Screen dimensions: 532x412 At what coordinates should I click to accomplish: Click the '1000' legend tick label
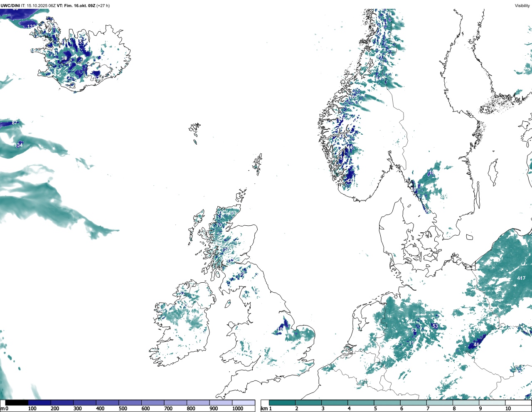238,409
